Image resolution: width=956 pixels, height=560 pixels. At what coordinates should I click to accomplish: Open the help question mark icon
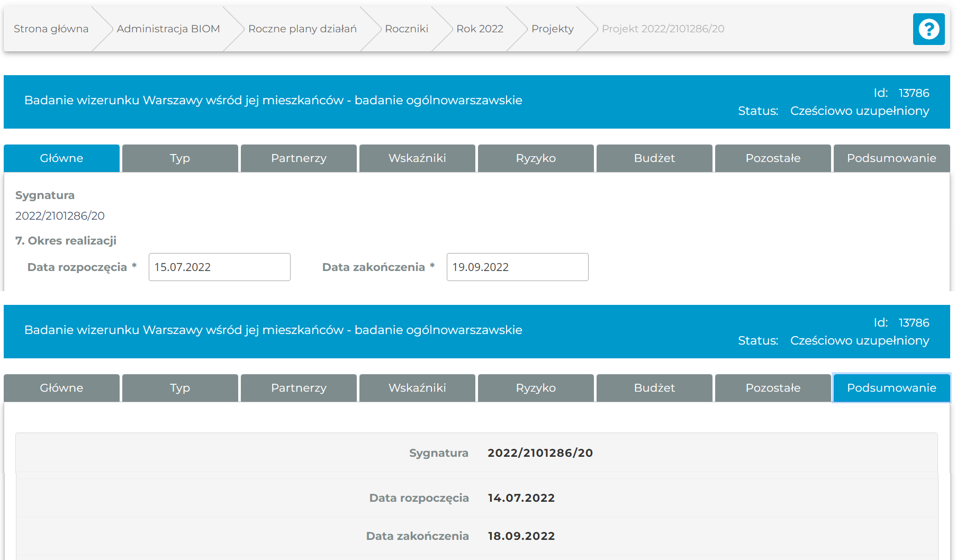point(928,29)
